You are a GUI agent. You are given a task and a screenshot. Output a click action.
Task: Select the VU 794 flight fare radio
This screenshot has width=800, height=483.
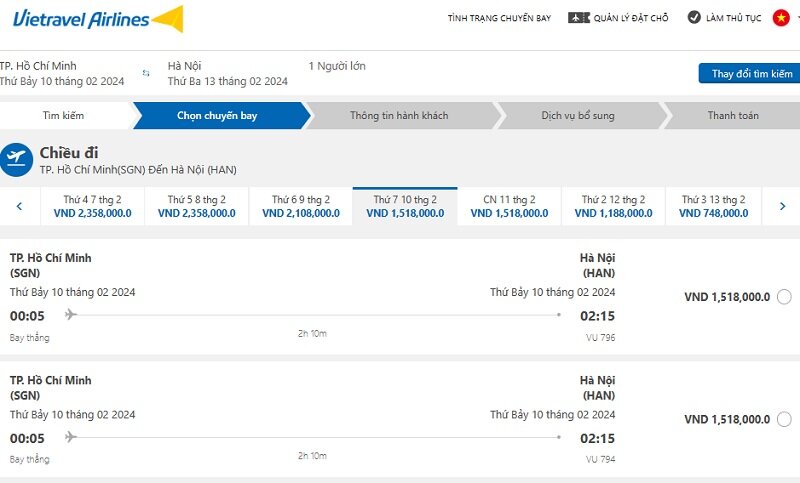point(783,419)
